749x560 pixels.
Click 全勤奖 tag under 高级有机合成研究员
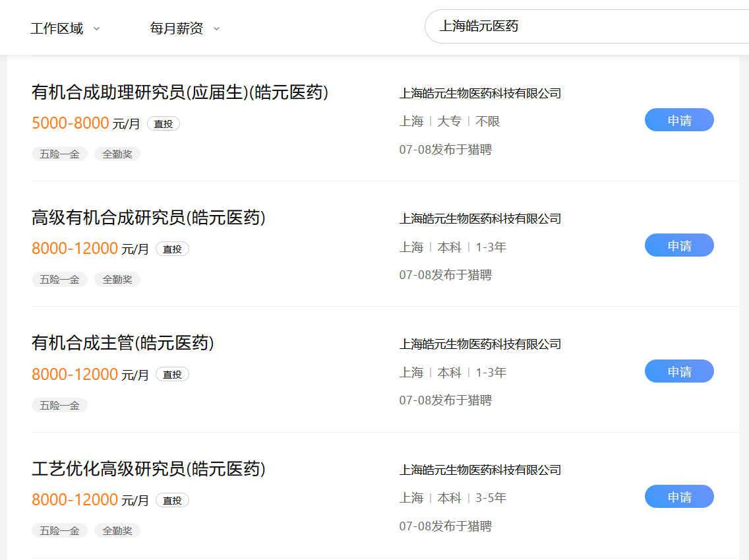pyautogui.click(x=117, y=280)
